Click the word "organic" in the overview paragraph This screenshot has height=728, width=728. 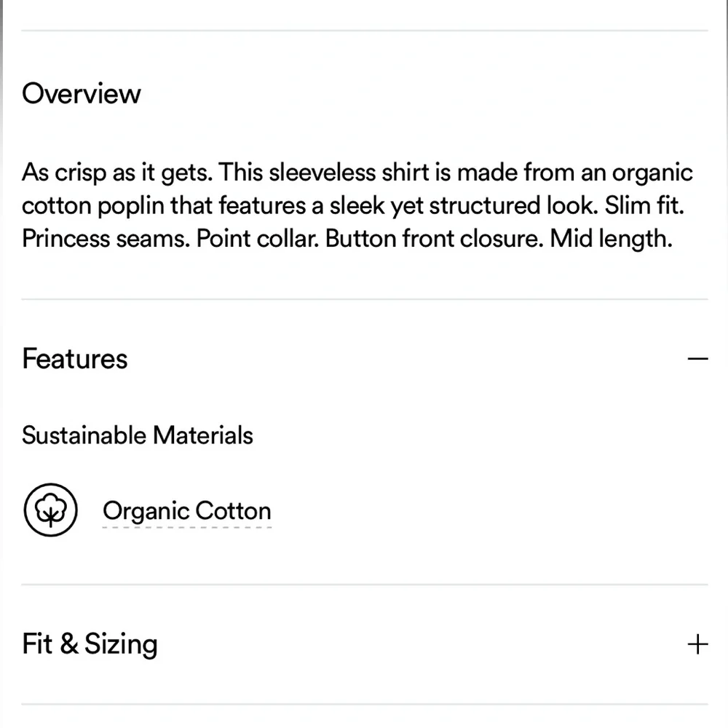click(652, 173)
